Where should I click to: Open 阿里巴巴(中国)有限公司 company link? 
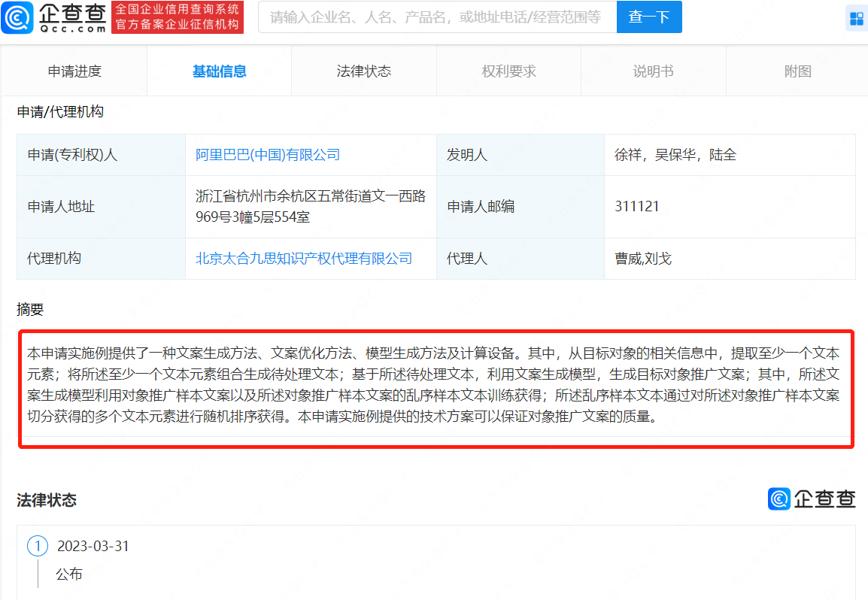(268, 155)
